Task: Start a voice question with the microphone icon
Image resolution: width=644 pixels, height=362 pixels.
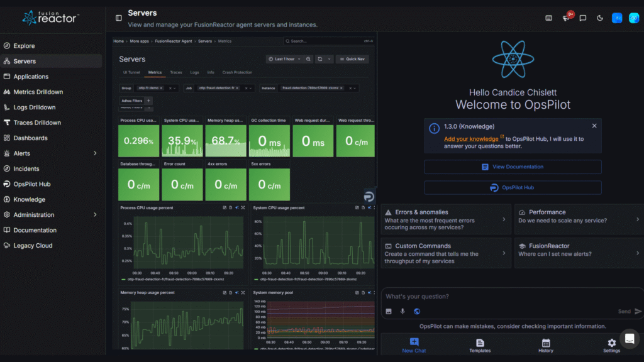Action: coord(402,311)
